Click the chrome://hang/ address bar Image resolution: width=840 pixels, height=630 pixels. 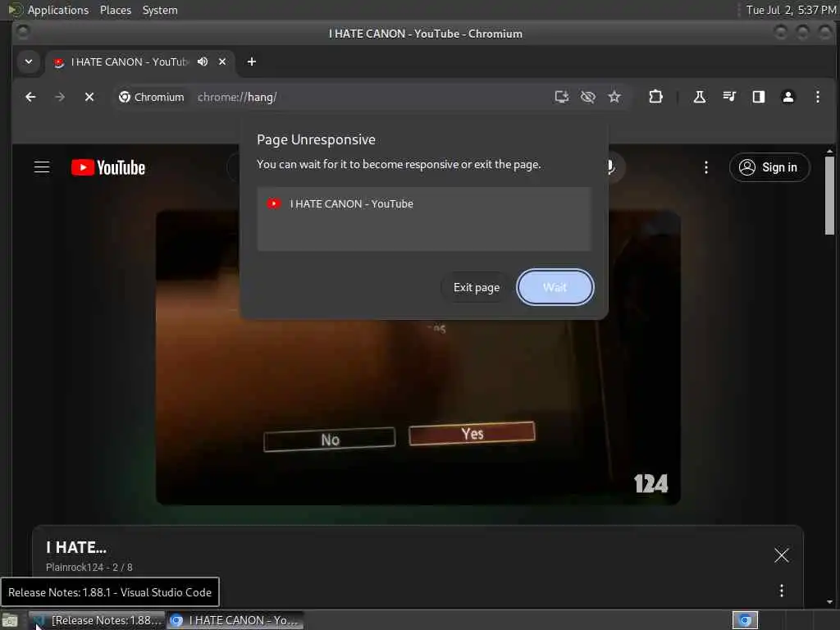pyautogui.click(x=370, y=97)
